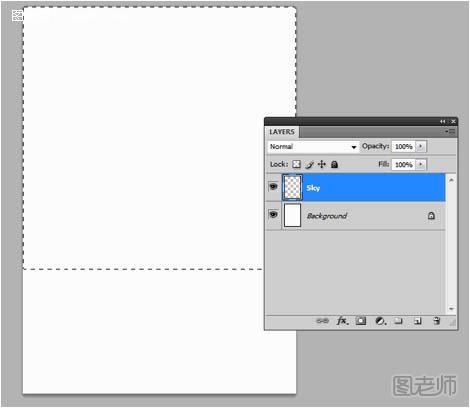Toggle the lock all padlock icon
The image size is (470, 408).
pyautogui.click(x=334, y=164)
